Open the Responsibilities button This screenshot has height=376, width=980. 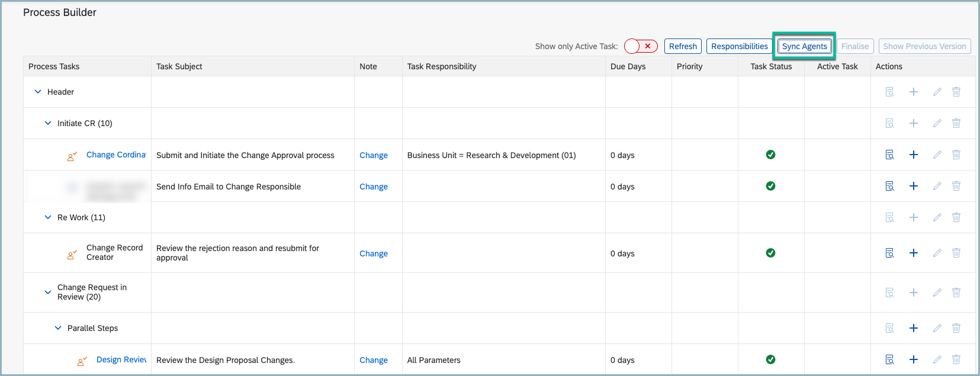[x=739, y=46]
